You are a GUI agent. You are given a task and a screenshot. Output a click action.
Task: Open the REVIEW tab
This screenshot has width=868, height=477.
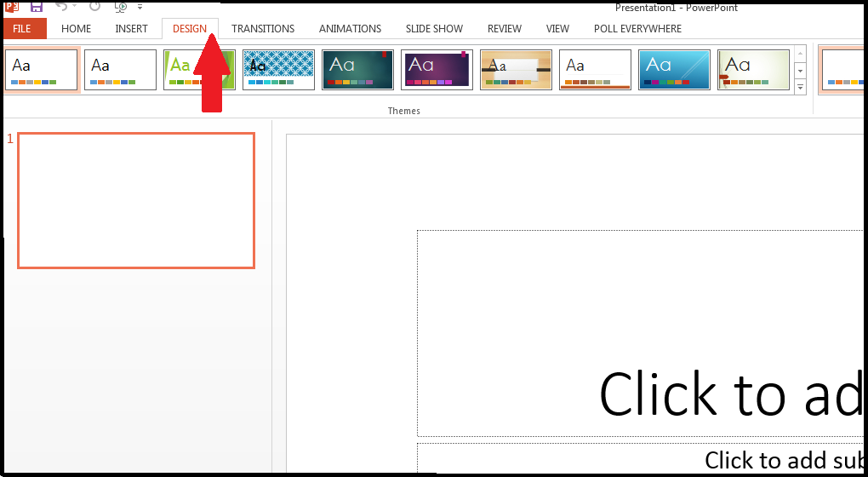click(505, 29)
